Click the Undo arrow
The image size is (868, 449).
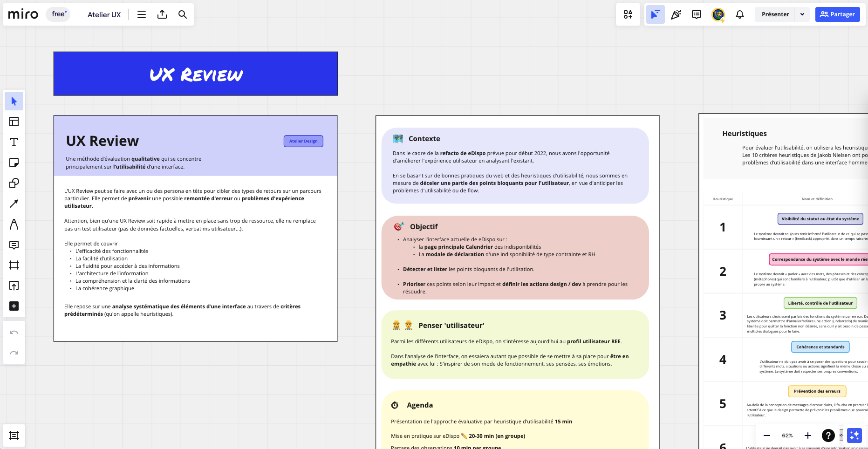(x=14, y=333)
